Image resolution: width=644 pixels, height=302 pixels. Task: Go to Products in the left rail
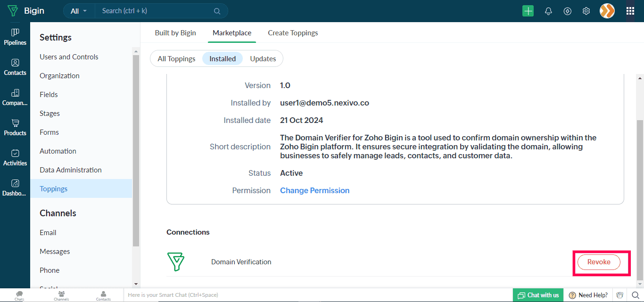(15, 128)
